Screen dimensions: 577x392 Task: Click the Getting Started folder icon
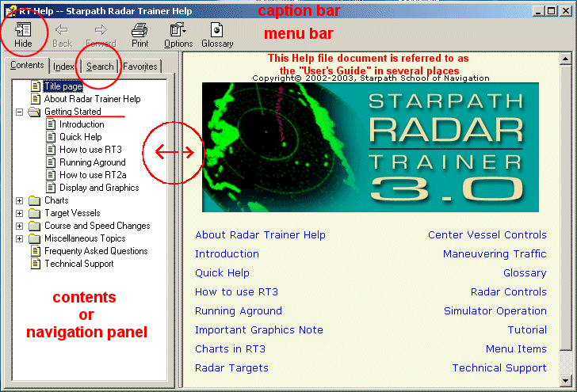tap(35, 112)
